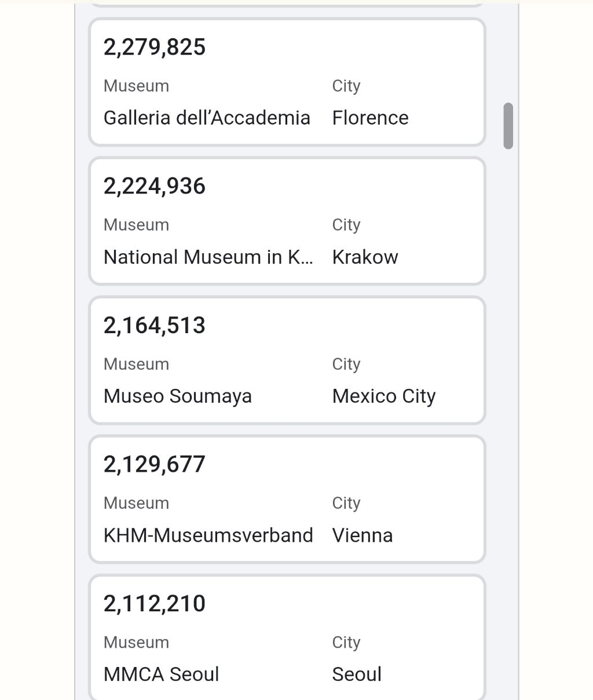Click KHM-Museumsverband museum name
Viewport: 593px width, 700px height.
click(208, 535)
